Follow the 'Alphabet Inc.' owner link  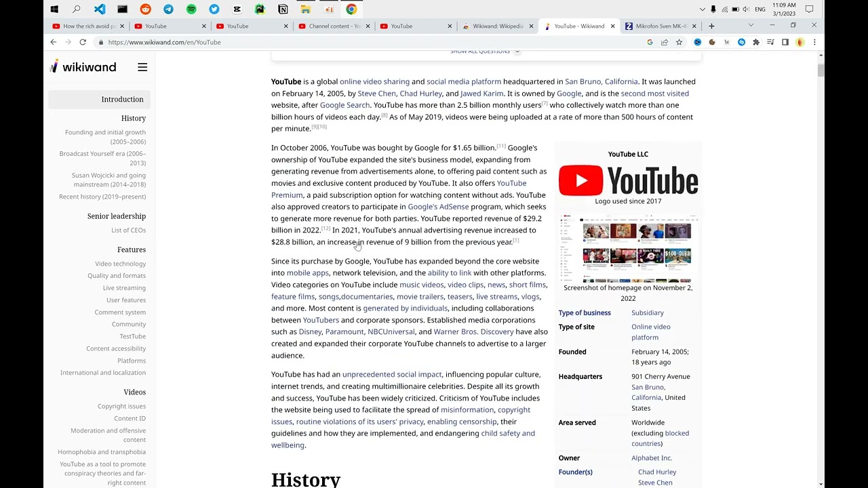[652, 458]
